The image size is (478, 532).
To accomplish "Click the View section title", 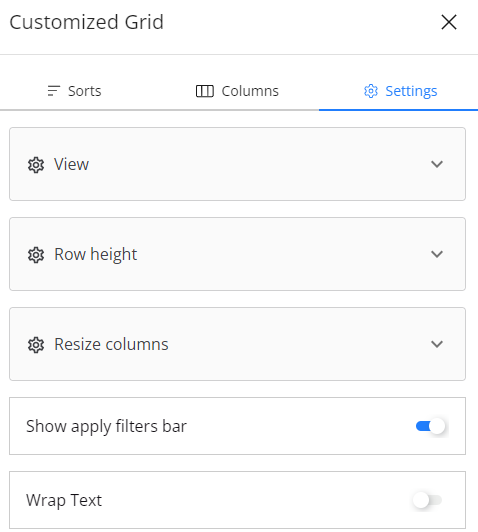I will coord(72,164).
